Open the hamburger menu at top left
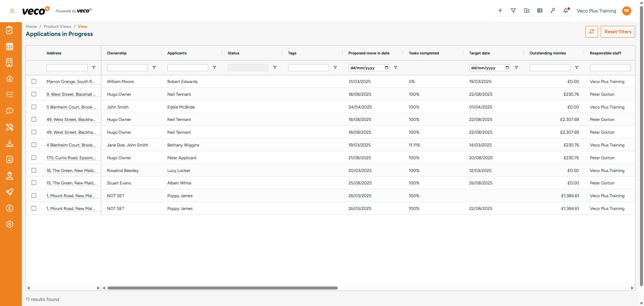 [x=12, y=10]
